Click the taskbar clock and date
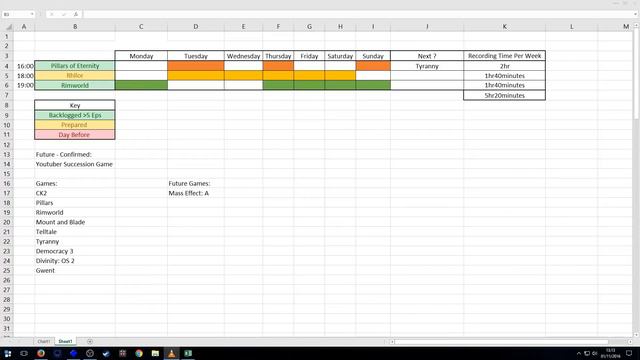The image size is (640, 360). pyautogui.click(x=610, y=353)
